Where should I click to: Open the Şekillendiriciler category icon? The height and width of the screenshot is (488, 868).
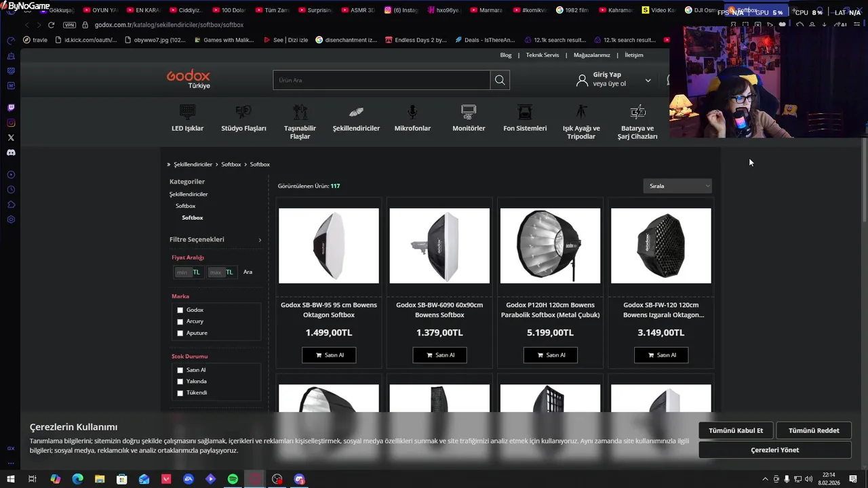[356, 112]
